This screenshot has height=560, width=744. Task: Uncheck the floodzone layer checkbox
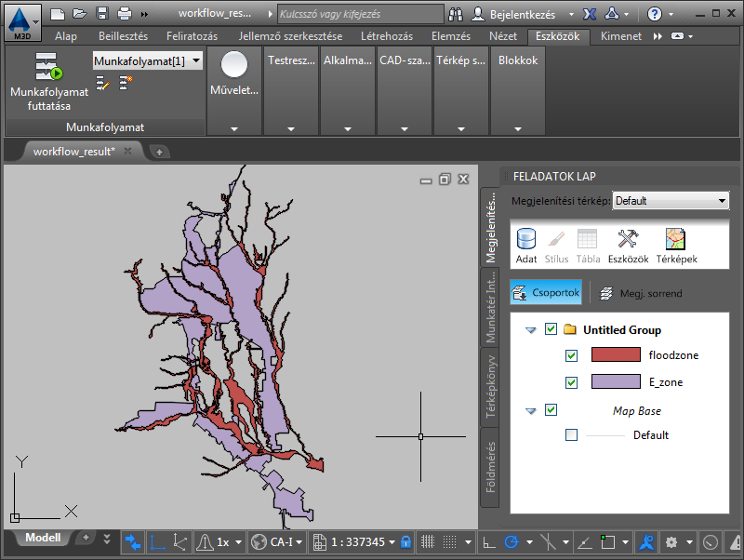click(572, 355)
